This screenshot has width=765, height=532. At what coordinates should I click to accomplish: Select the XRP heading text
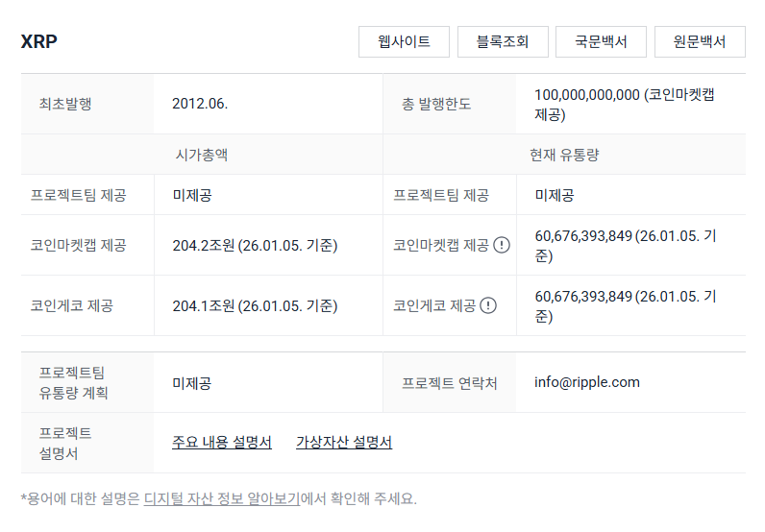tap(39, 41)
